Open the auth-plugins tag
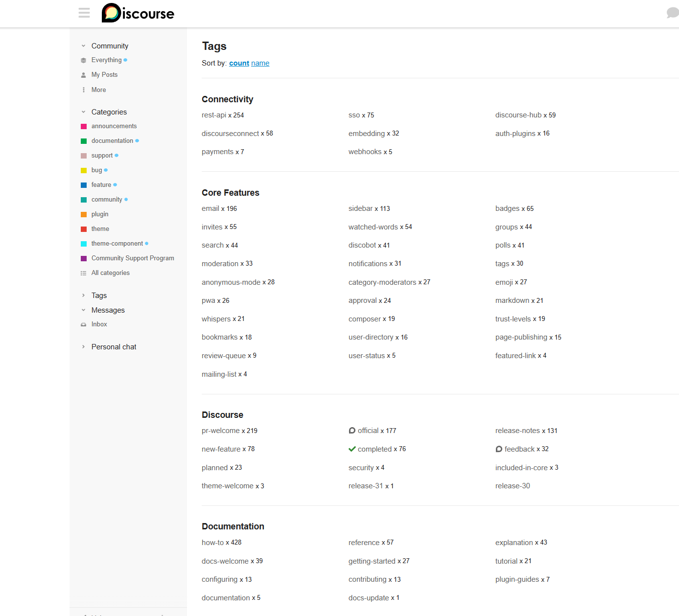The width and height of the screenshot is (679, 616). [x=515, y=134]
